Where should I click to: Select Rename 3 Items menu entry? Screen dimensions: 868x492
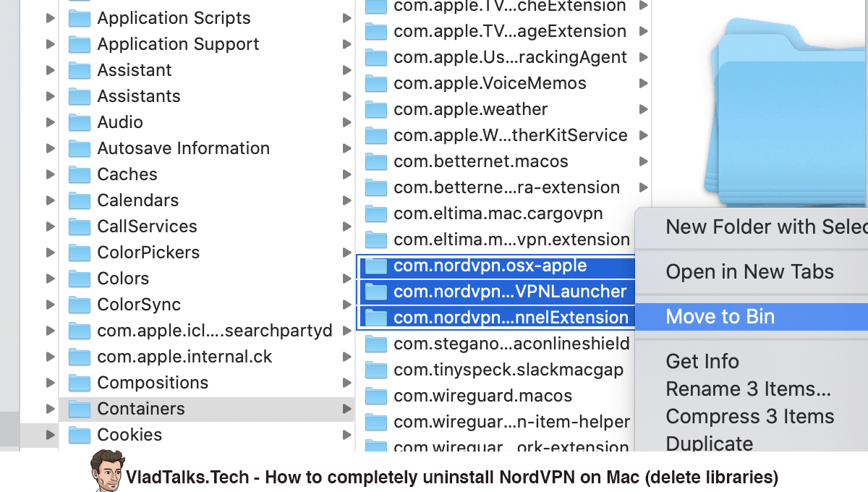click(x=752, y=389)
